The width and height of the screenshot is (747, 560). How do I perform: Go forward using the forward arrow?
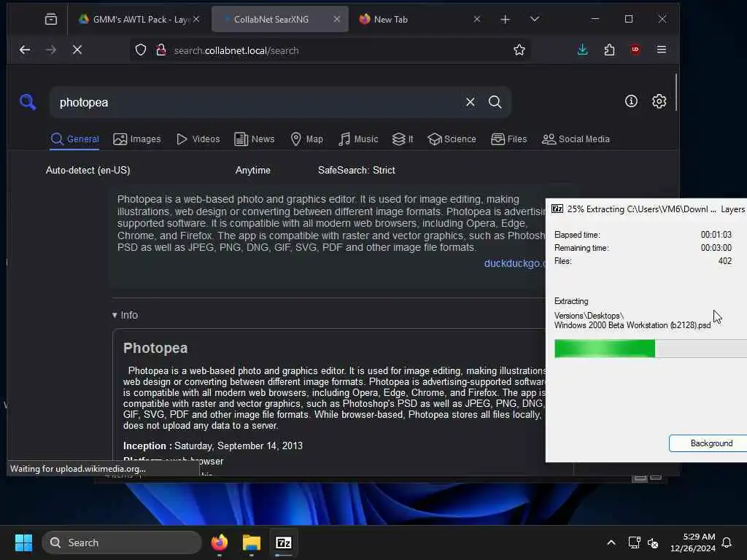click(x=51, y=50)
